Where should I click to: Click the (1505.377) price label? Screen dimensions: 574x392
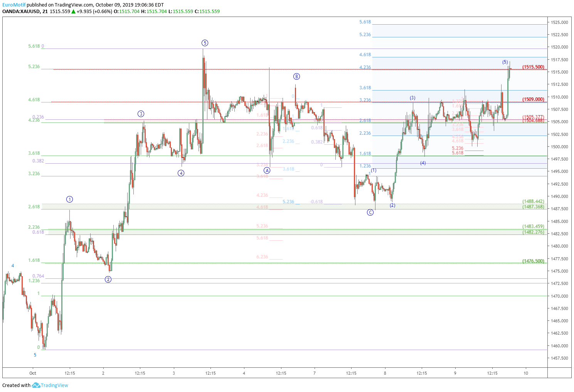(x=534, y=117)
